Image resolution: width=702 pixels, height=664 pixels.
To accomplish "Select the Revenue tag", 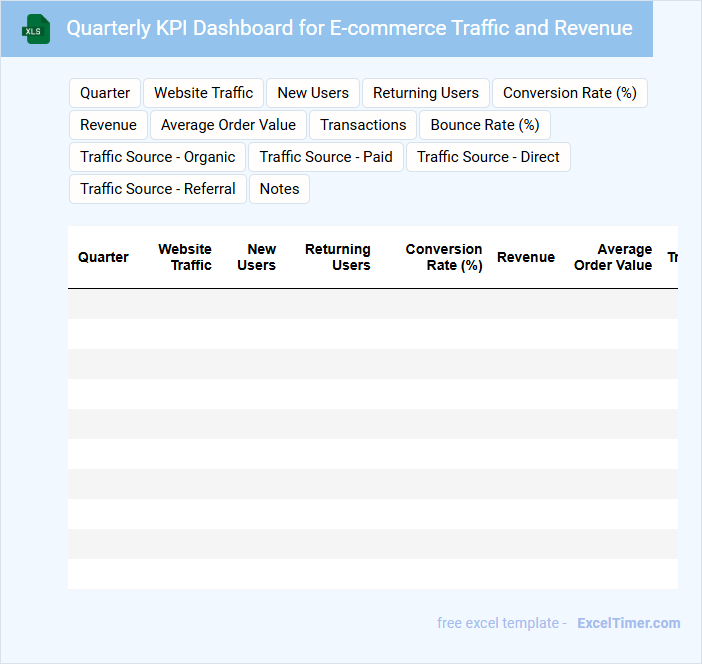I will 108,125.
